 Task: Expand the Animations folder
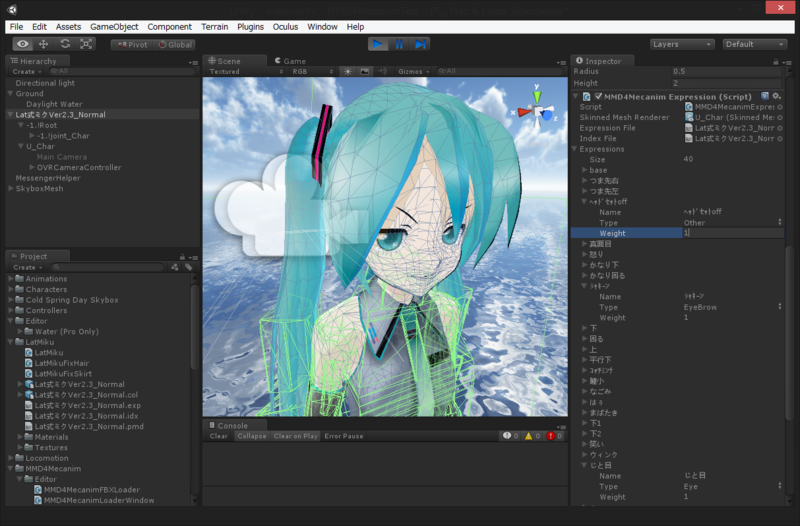(x=11, y=279)
